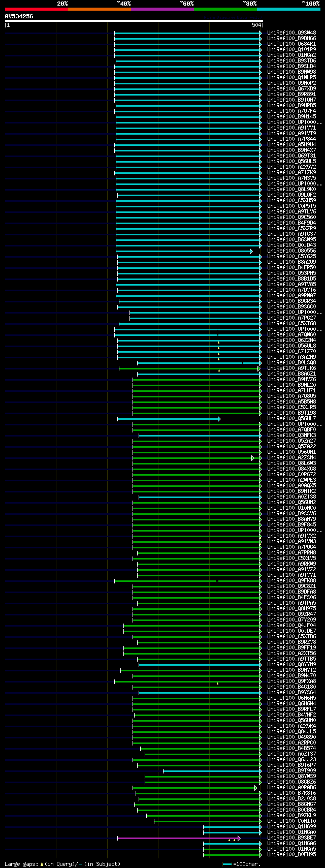The height and width of the screenshot is (868, 325).
Task: Select label UniRef100_B9RFL7
Action: [x=291, y=709]
